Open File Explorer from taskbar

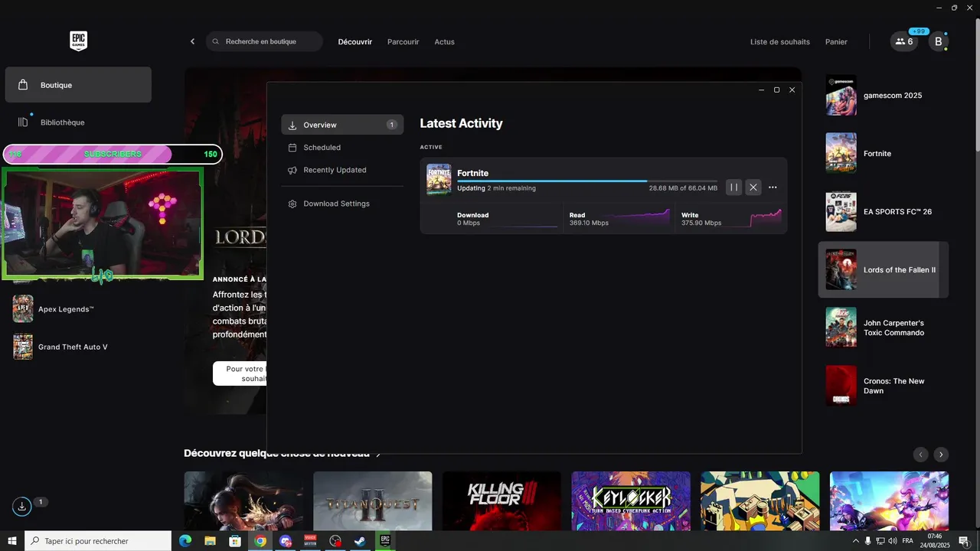click(x=210, y=541)
